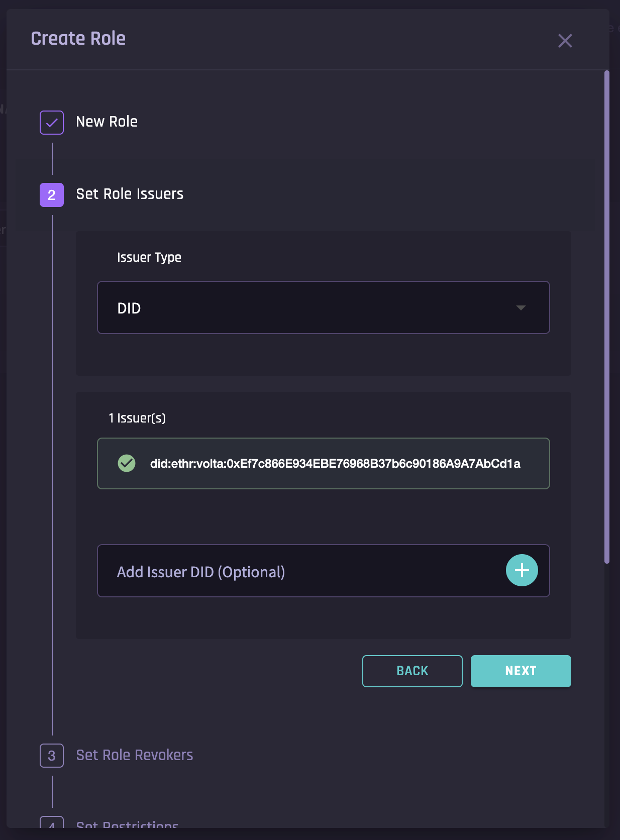Click the dialog's vertical scrollbar

click(x=607, y=317)
